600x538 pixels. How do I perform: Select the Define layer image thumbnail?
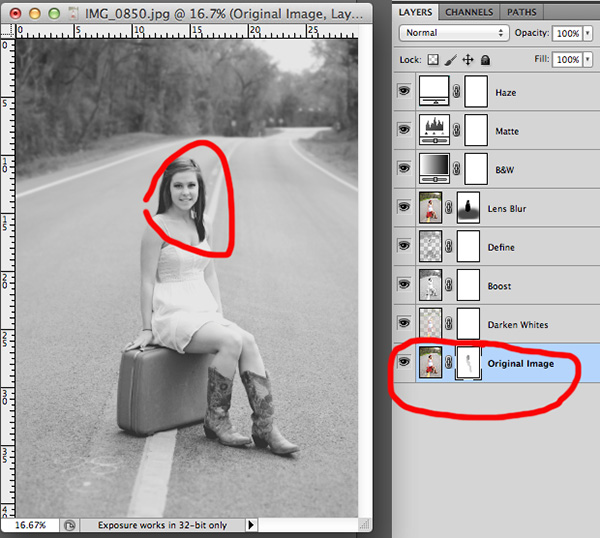[430, 246]
